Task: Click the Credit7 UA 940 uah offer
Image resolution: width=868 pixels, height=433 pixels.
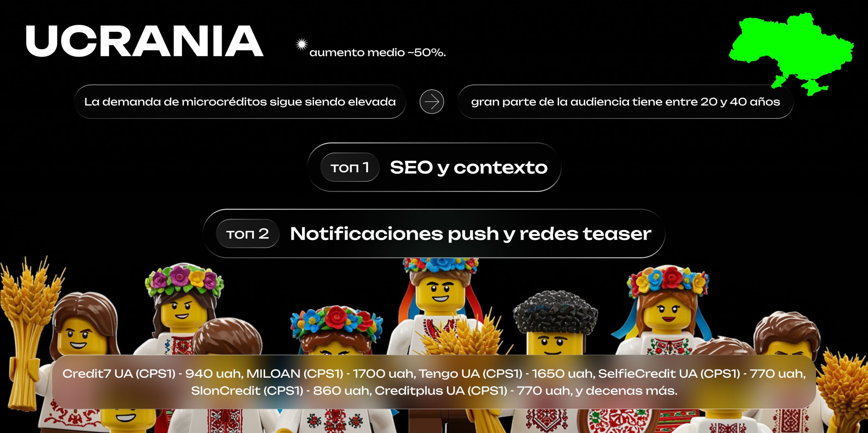Action: point(153,374)
